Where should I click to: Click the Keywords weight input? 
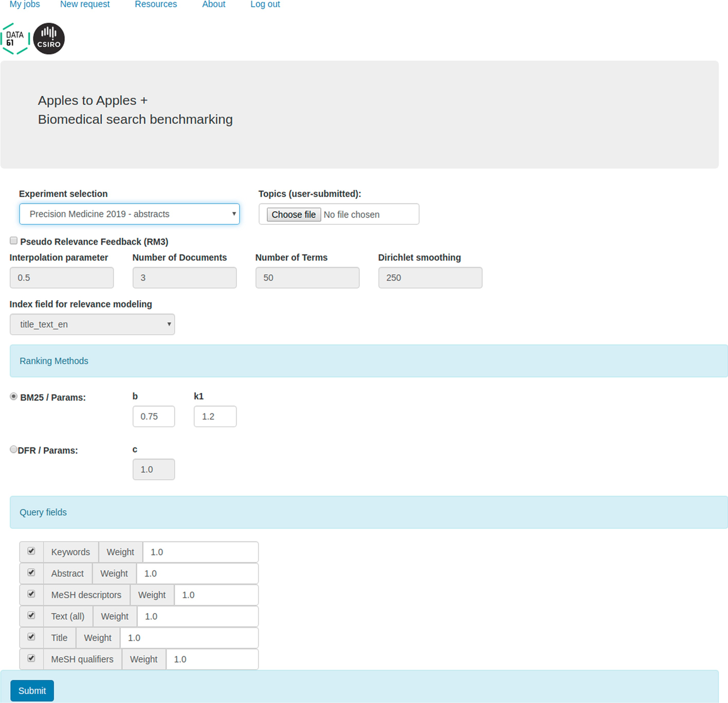[x=201, y=552]
